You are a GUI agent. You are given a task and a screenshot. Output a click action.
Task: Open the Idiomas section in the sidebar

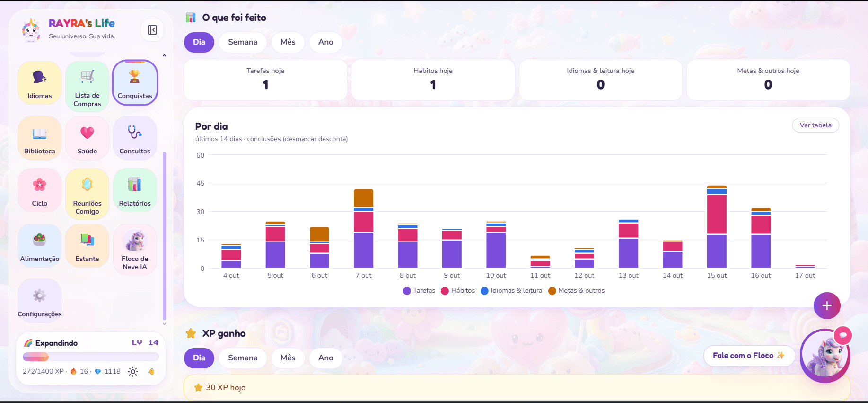[x=40, y=82]
